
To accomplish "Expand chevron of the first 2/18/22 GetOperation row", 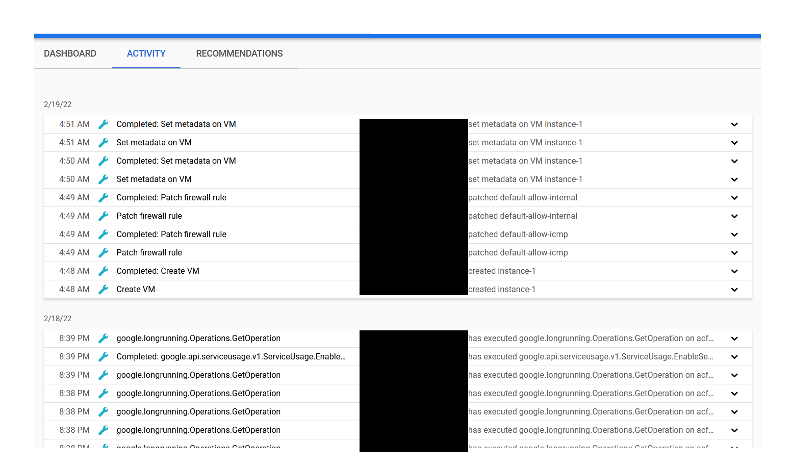I will (x=734, y=339).
